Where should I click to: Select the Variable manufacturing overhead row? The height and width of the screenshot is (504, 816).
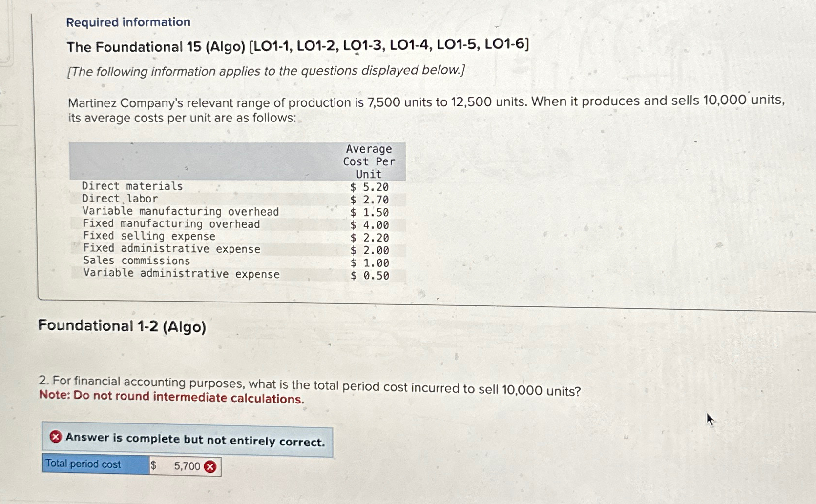181,211
